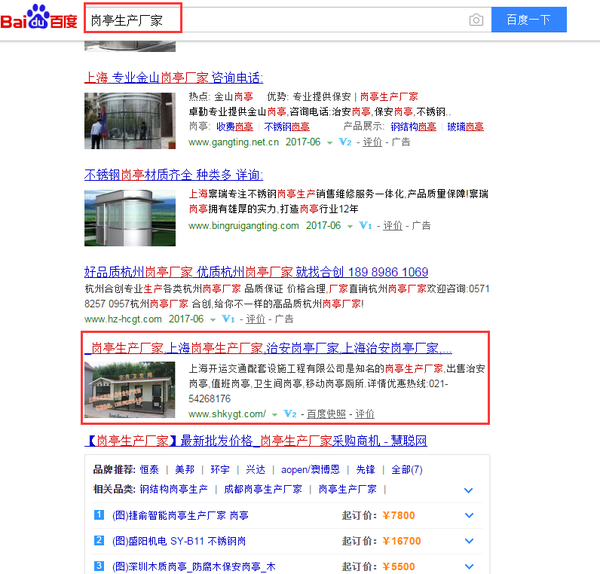This screenshot has height=574, width=600.
Task: Show all brands via 全部(7)
Action: click(x=407, y=470)
